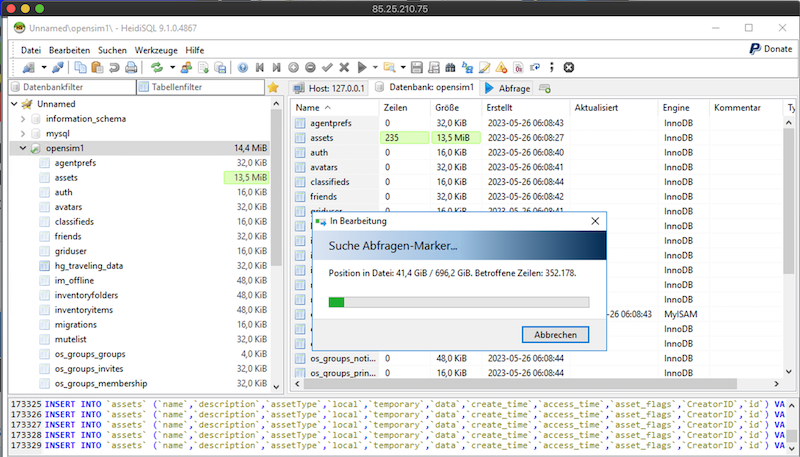
Task: Click the binoculars search icon
Action: pos(450,67)
